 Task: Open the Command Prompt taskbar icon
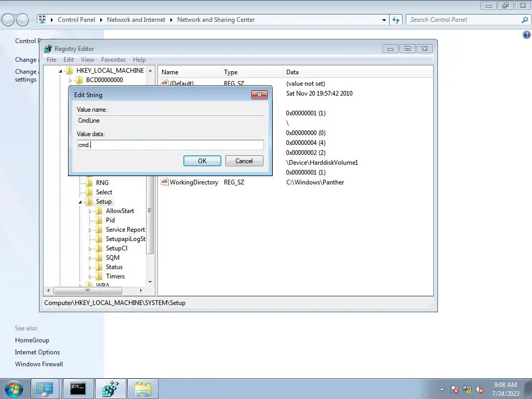(x=78, y=389)
